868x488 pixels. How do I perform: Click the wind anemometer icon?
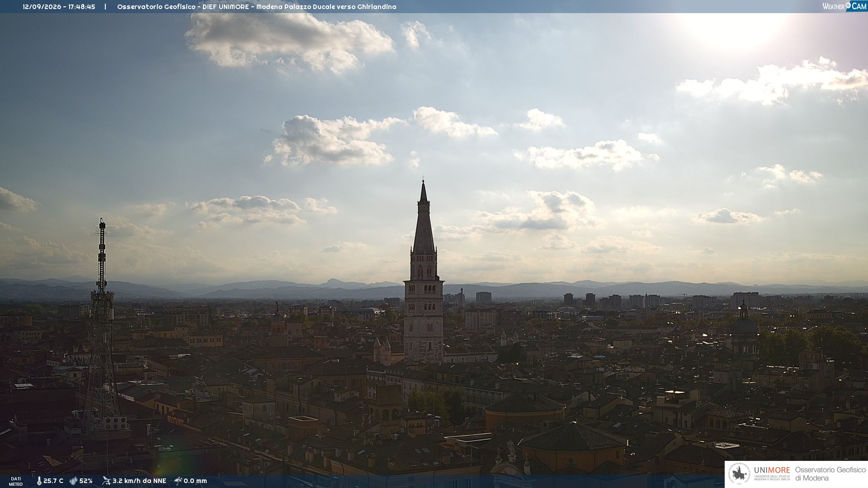106,481
